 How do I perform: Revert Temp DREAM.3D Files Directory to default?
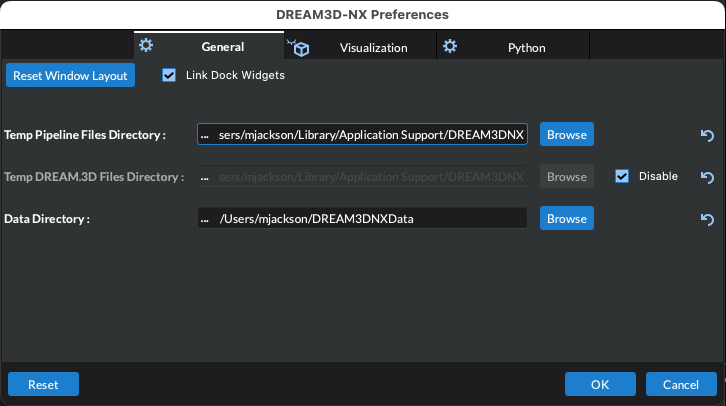pos(707,177)
